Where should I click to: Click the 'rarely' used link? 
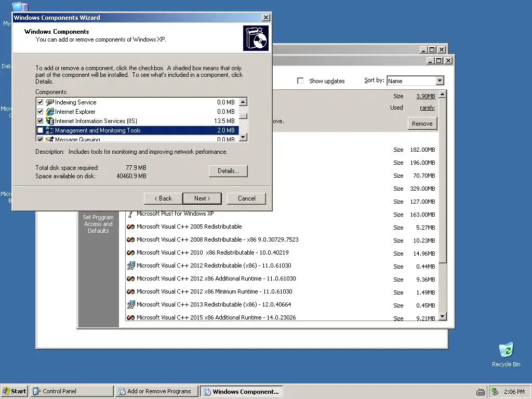tap(427, 108)
